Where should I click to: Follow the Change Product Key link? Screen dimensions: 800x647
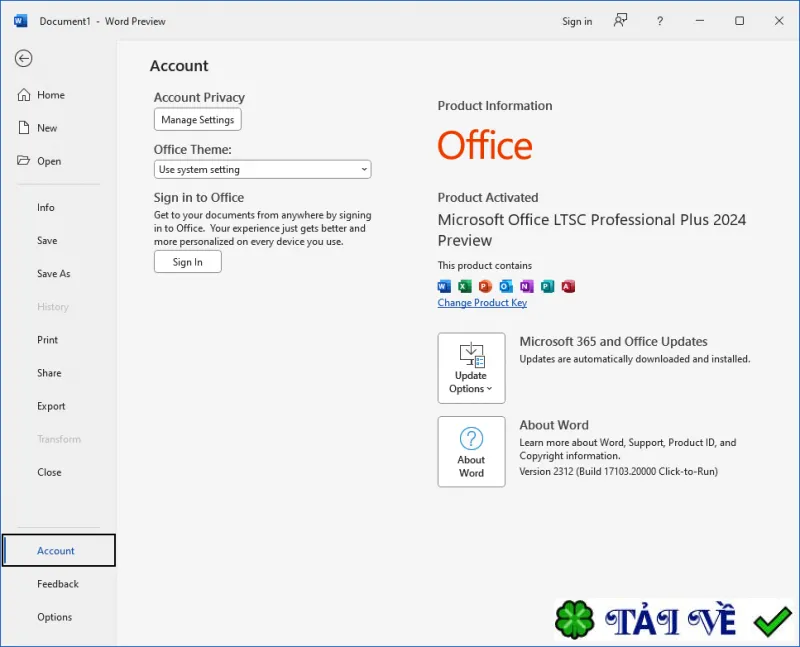tap(482, 303)
